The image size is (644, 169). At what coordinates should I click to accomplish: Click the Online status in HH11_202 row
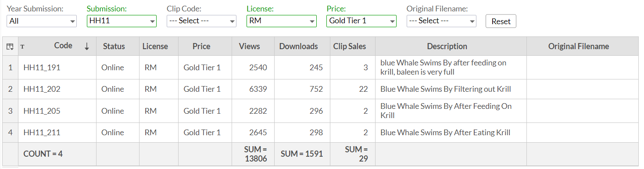[x=113, y=89]
